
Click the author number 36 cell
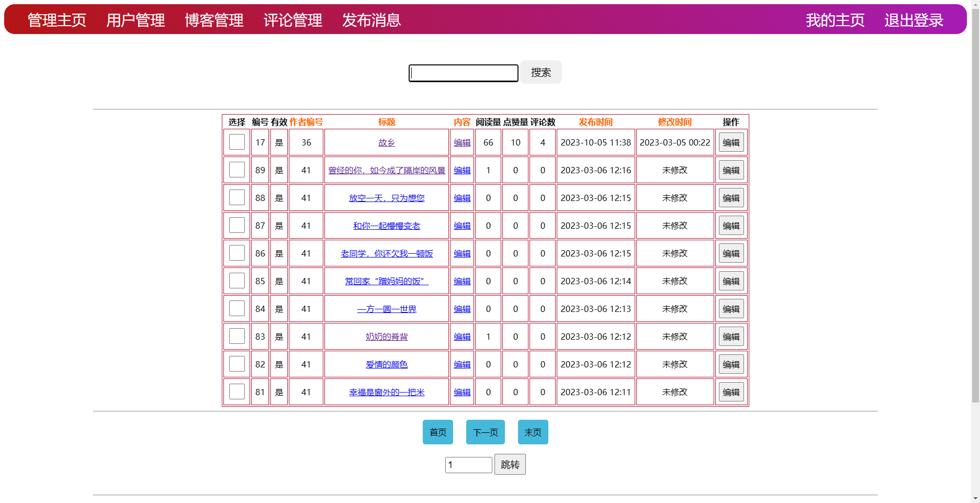click(x=306, y=142)
